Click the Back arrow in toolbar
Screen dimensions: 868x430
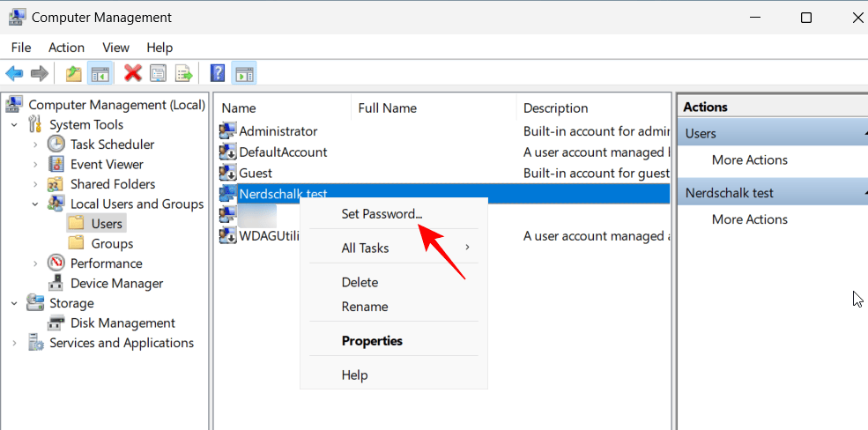[14, 74]
